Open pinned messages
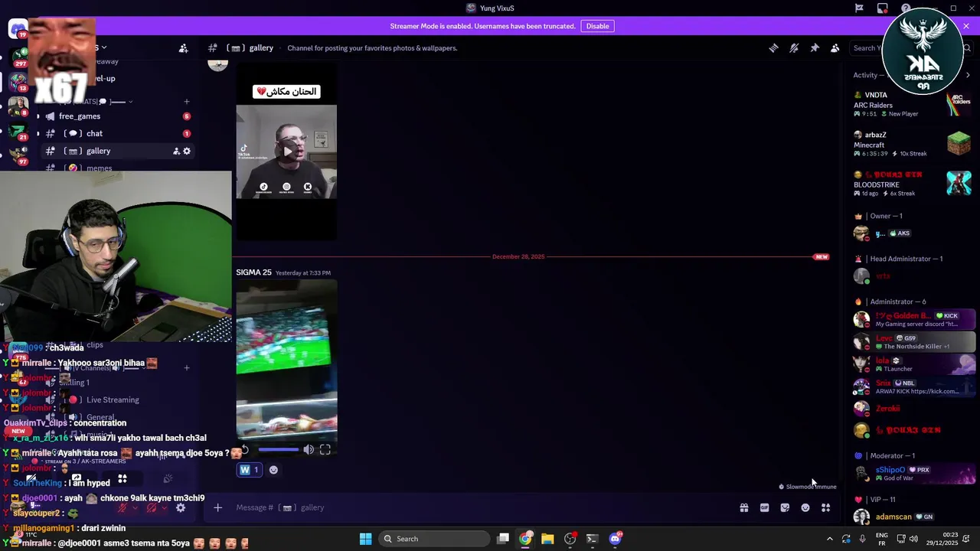This screenshot has width=980, height=551. (x=815, y=48)
